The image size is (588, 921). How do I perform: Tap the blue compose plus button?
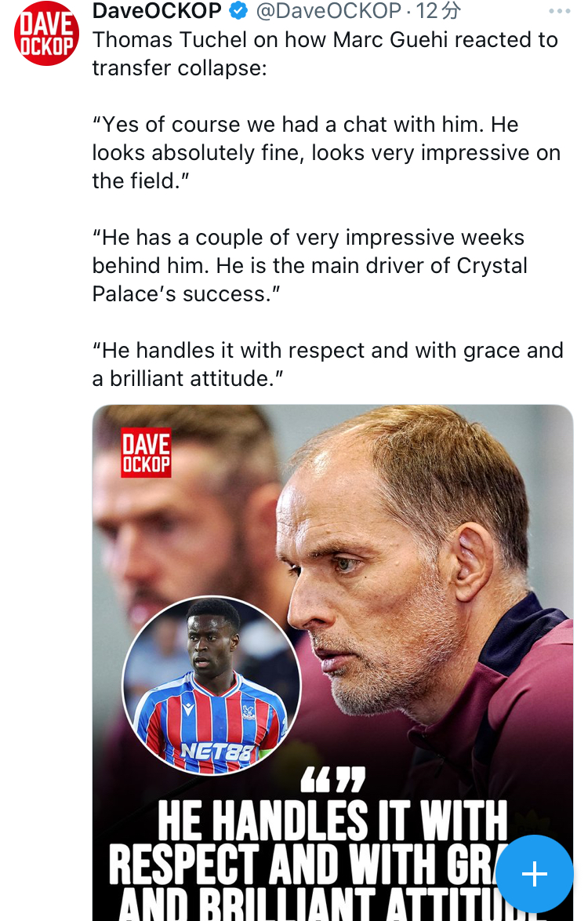[x=534, y=873]
